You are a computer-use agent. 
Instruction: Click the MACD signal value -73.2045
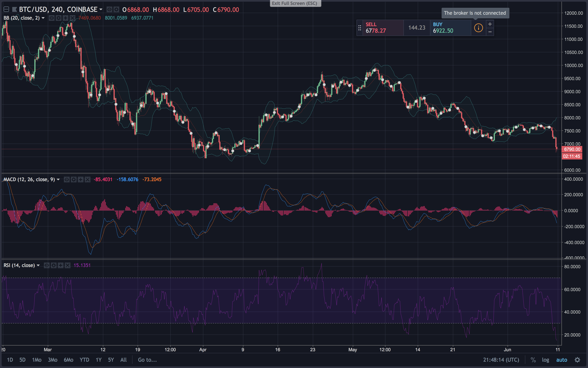tap(152, 179)
